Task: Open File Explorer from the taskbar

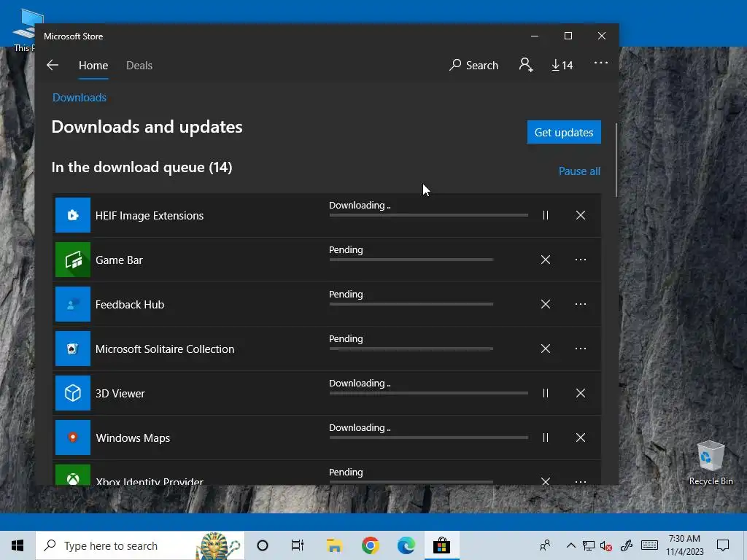Action: coord(334,545)
